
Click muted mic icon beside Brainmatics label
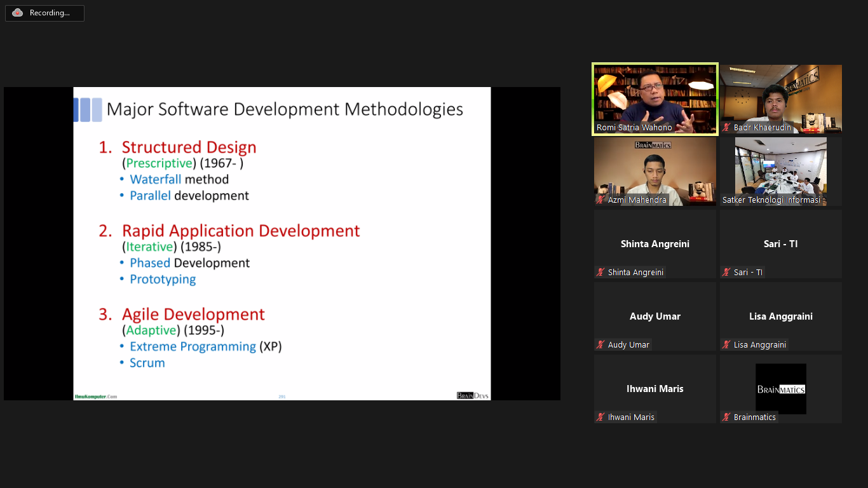point(726,417)
